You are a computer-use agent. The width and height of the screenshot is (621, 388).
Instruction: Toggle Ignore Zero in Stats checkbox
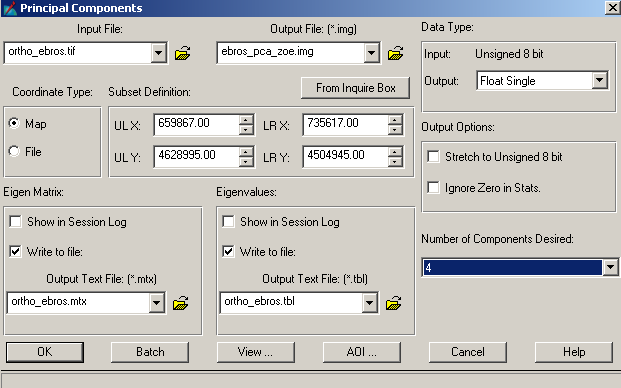pos(433,187)
